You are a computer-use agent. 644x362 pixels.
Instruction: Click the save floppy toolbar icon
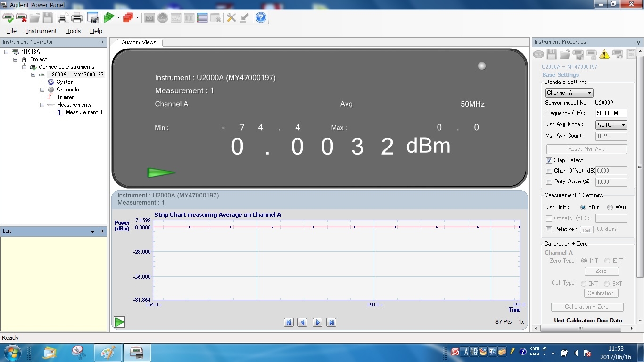point(48,18)
